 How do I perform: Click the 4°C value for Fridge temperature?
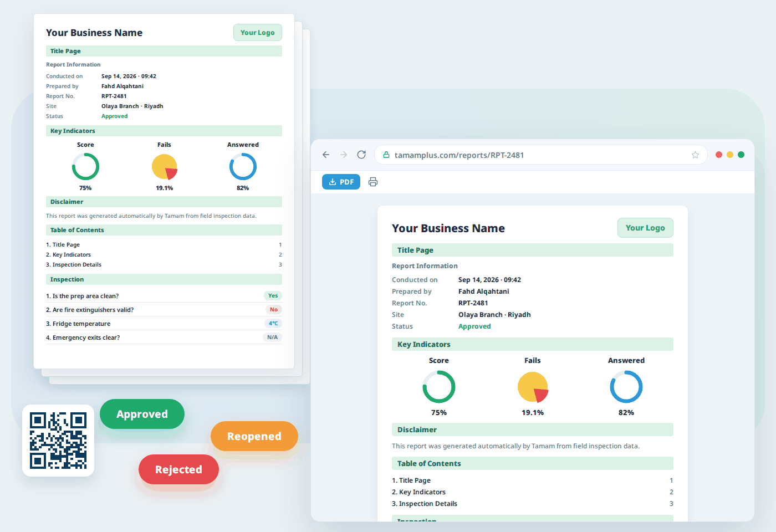click(273, 324)
